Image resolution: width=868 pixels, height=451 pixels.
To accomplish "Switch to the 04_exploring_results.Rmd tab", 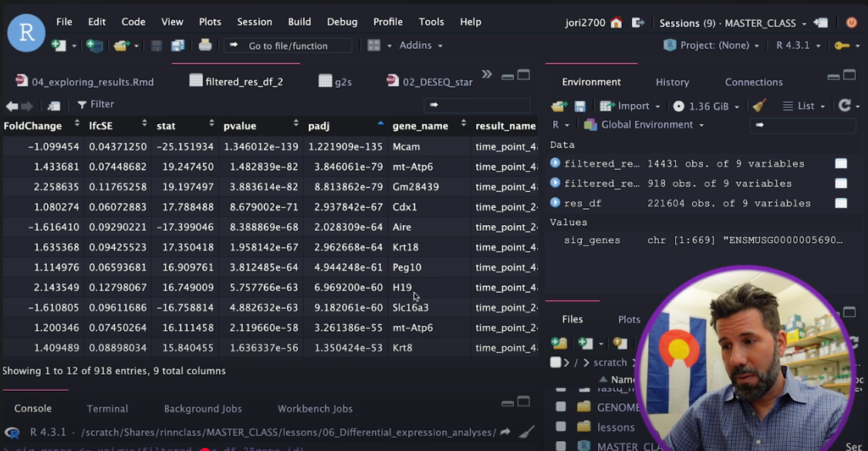I will (x=85, y=82).
